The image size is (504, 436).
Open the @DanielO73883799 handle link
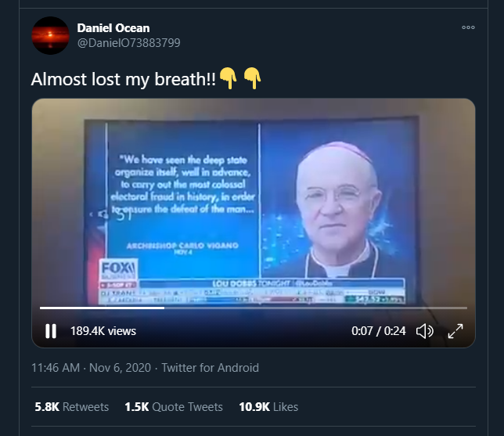128,43
